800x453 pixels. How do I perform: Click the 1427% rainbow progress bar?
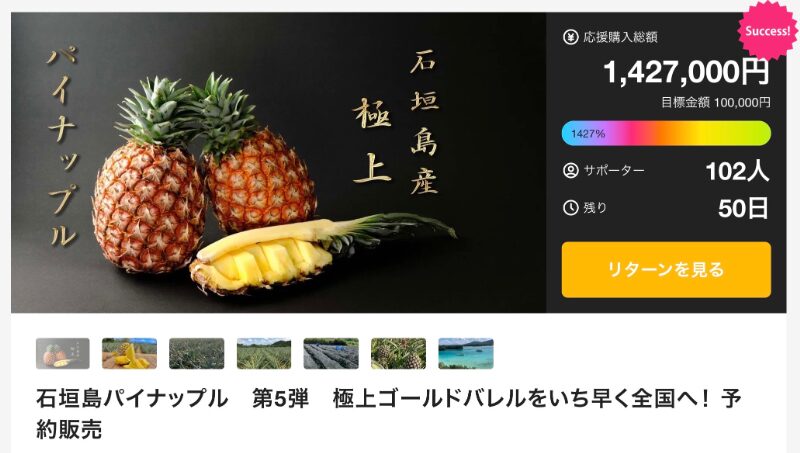[x=666, y=133]
